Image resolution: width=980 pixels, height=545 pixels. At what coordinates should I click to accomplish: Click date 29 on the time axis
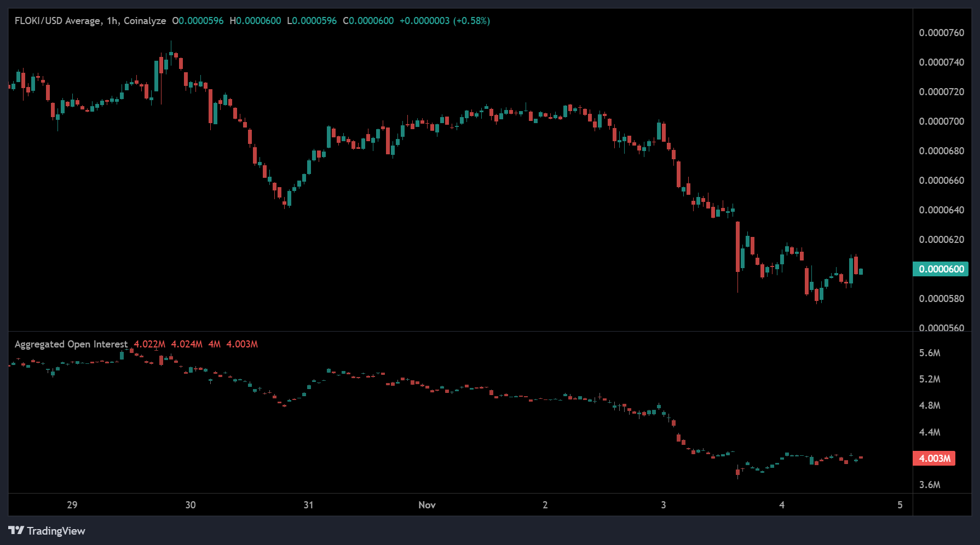point(72,505)
